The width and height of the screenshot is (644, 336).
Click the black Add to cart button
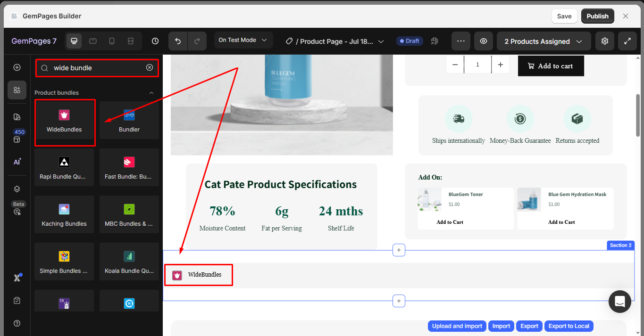(x=551, y=66)
